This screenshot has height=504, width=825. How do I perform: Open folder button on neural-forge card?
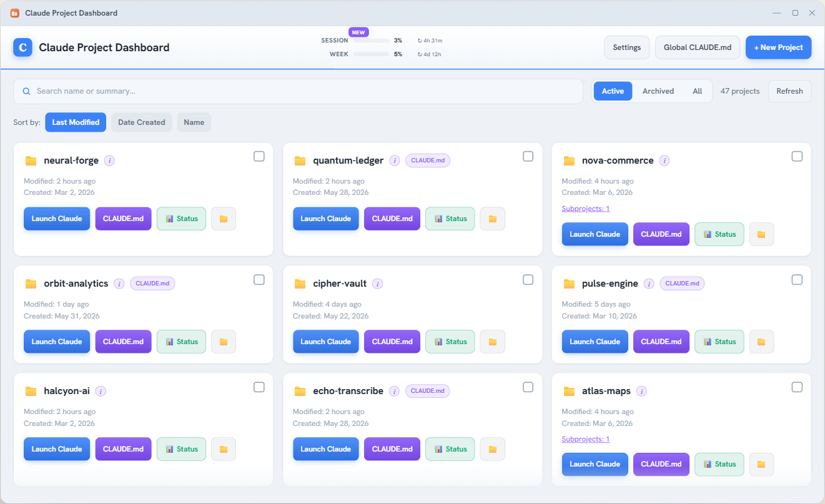pos(224,219)
